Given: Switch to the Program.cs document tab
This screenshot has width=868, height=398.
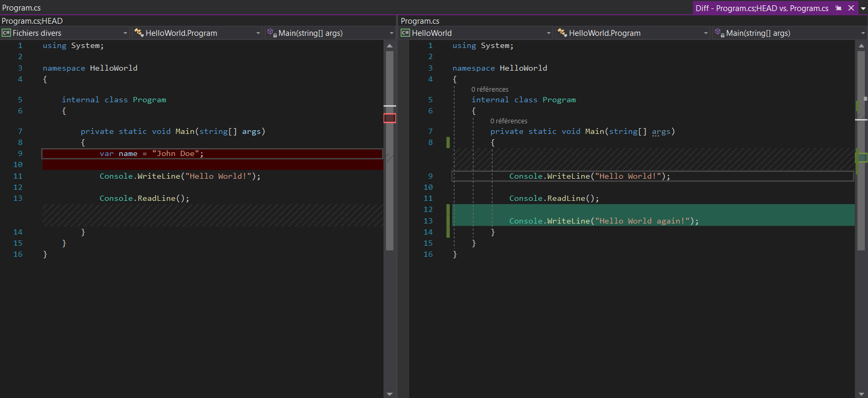Looking at the screenshot, I should point(22,8).
